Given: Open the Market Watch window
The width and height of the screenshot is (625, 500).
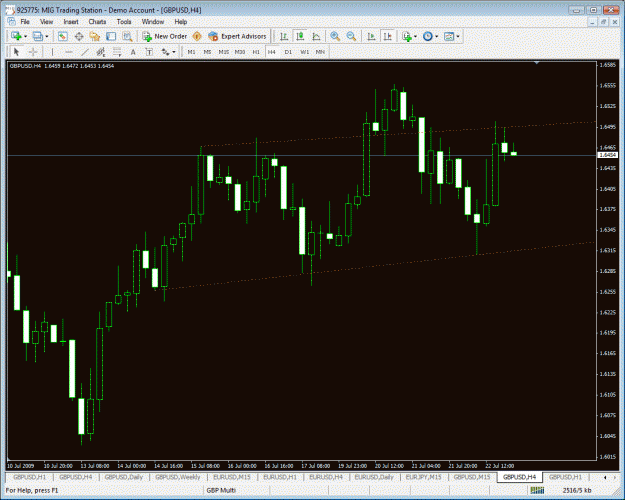Looking at the screenshot, I should (x=63, y=37).
